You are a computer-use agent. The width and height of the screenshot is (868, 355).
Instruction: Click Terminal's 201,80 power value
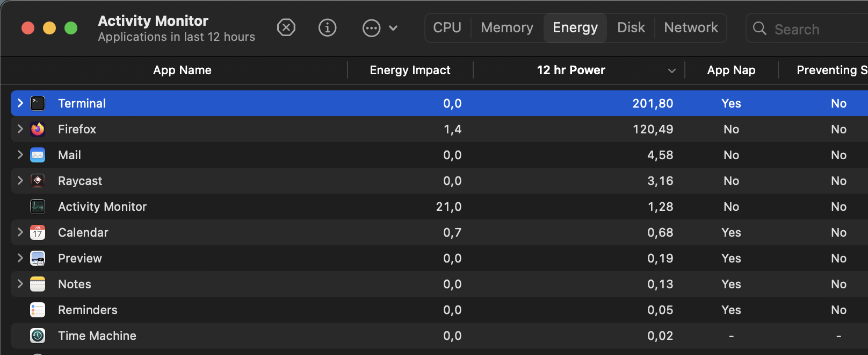[x=653, y=103]
